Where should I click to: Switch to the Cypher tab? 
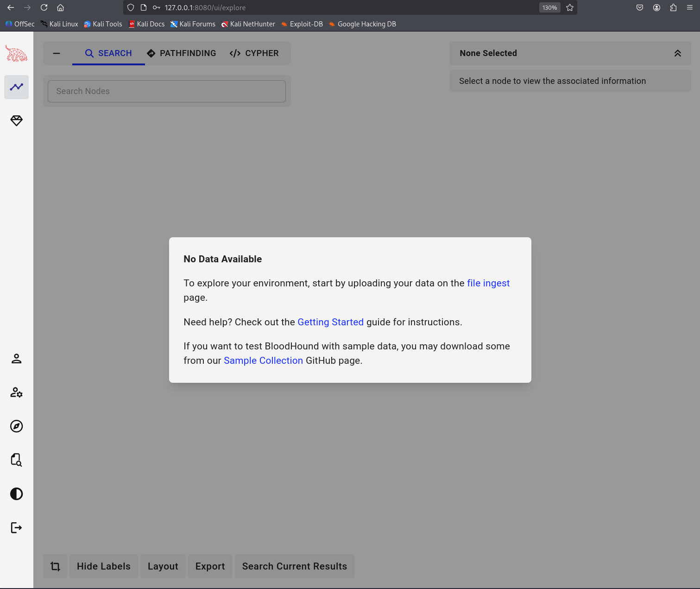point(254,53)
